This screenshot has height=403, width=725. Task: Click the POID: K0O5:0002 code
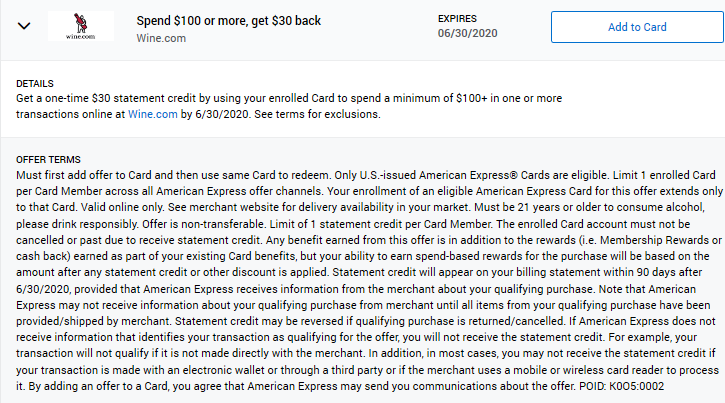[621, 386]
